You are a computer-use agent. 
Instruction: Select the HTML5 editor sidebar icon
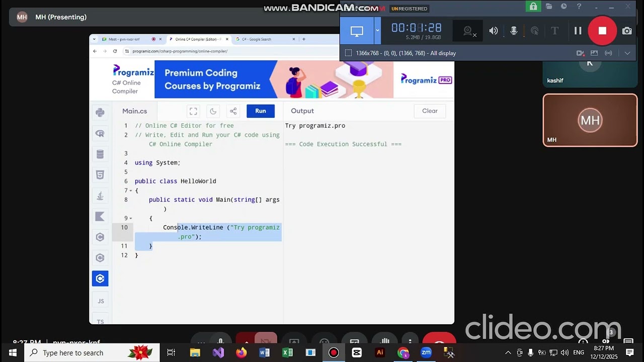[x=100, y=175]
